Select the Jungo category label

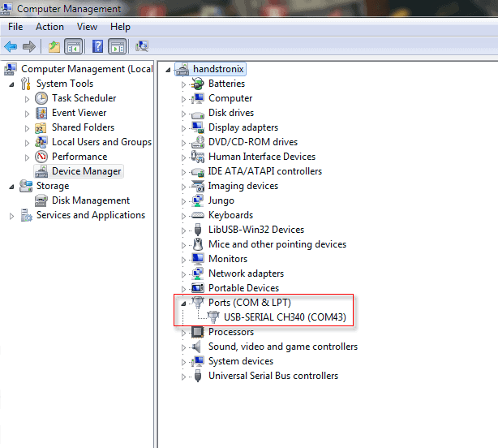[221, 200]
